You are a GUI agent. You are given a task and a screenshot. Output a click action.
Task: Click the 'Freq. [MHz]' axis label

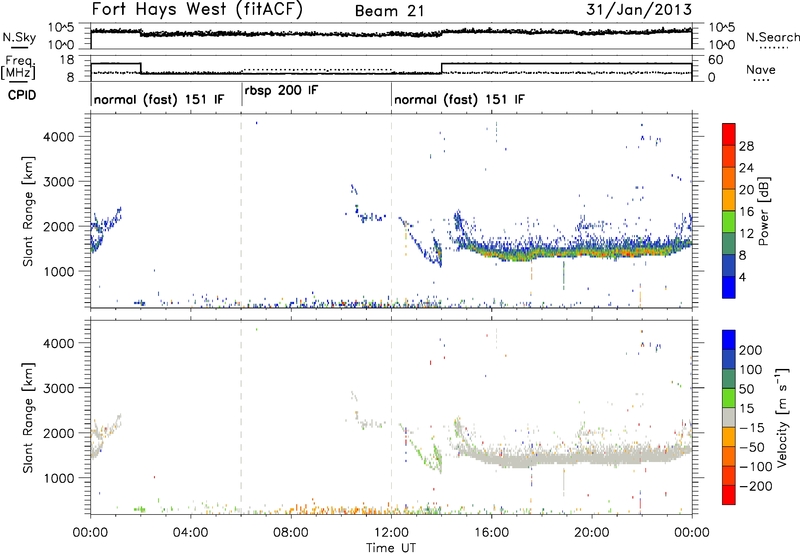click(x=18, y=67)
